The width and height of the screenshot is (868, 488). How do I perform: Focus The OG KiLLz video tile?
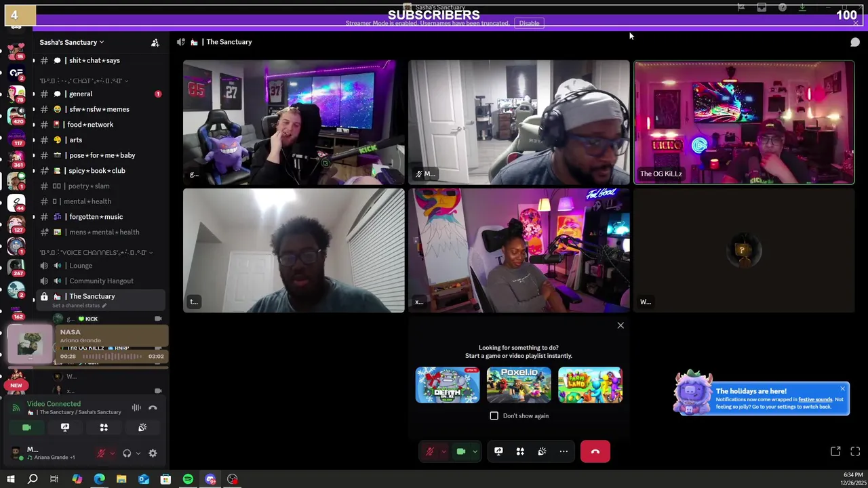pyautogui.click(x=744, y=122)
